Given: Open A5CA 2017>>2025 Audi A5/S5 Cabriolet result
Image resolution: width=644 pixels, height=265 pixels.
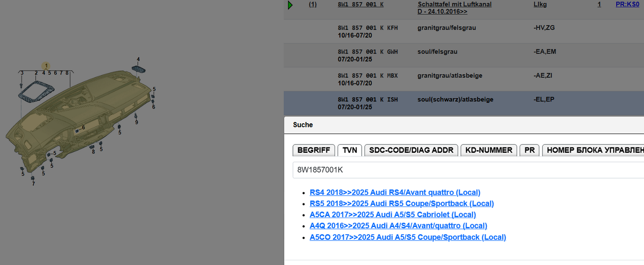Looking at the screenshot, I should click(x=393, y=215).
